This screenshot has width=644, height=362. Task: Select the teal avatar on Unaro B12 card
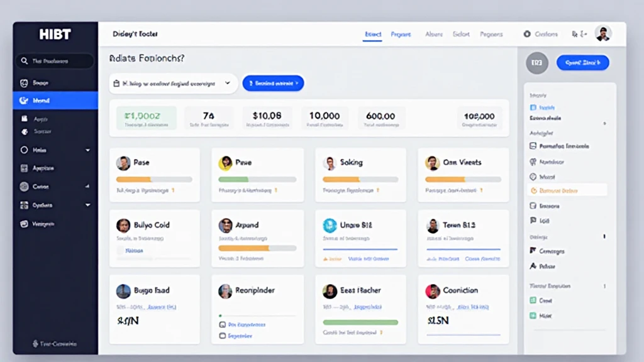click(330, 226)
